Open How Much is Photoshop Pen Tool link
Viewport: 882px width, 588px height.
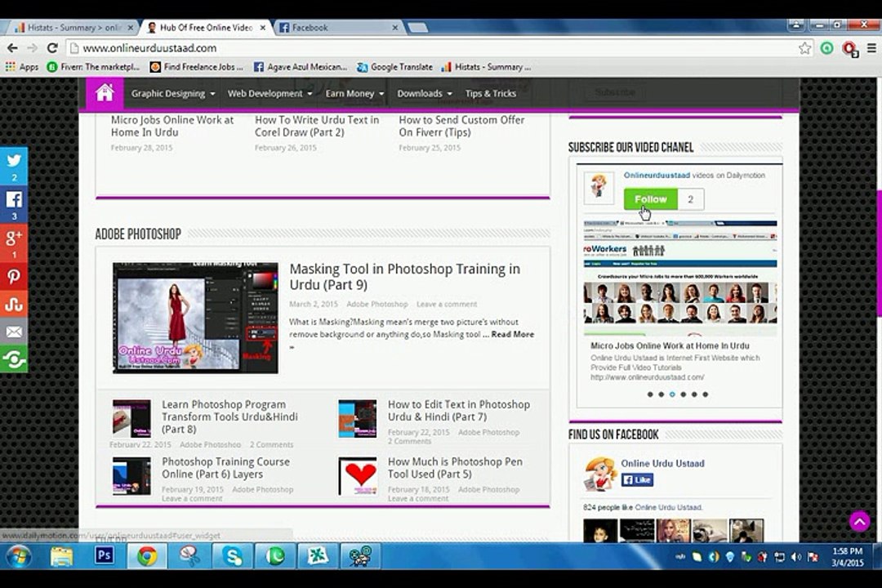pyautogui.click(x=455, y=468)
